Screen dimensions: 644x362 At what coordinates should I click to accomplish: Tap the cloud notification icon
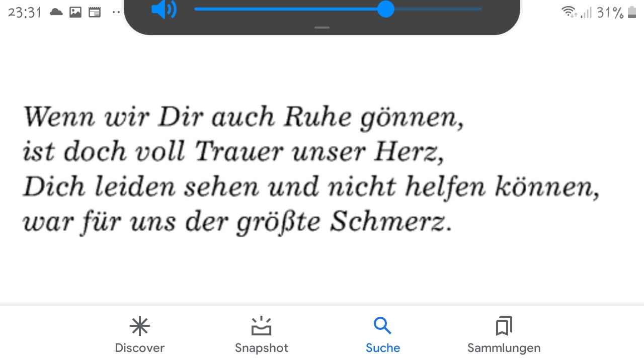click(56, 13)
